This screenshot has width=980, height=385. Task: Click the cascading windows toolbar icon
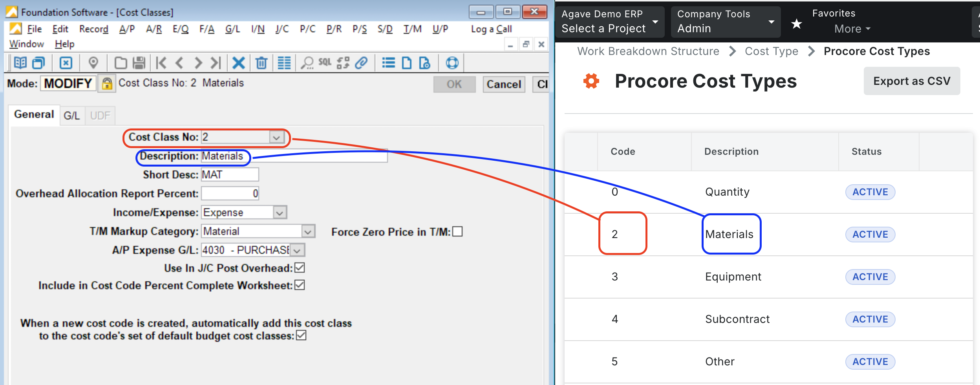pyautogui.click(x=38, y=63)
